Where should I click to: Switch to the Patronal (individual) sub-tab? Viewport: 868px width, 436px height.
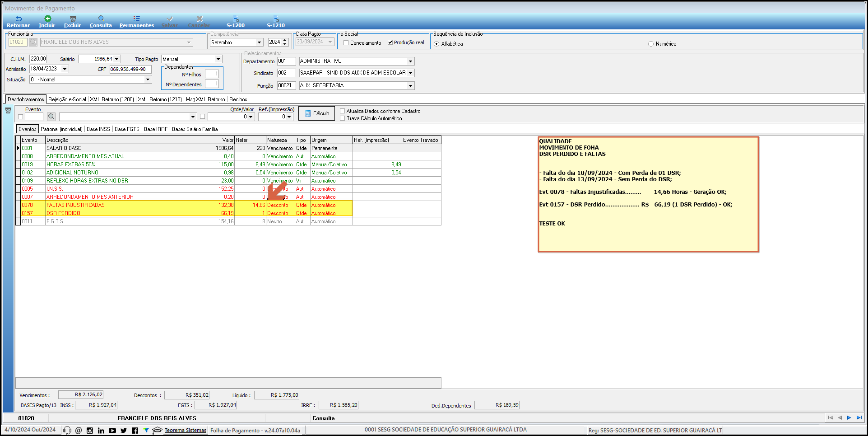(x=62, y=129)
